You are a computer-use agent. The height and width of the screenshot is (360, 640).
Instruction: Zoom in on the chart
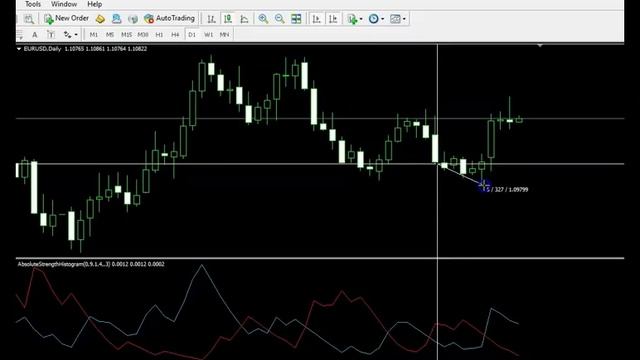(x=263, y=19)
